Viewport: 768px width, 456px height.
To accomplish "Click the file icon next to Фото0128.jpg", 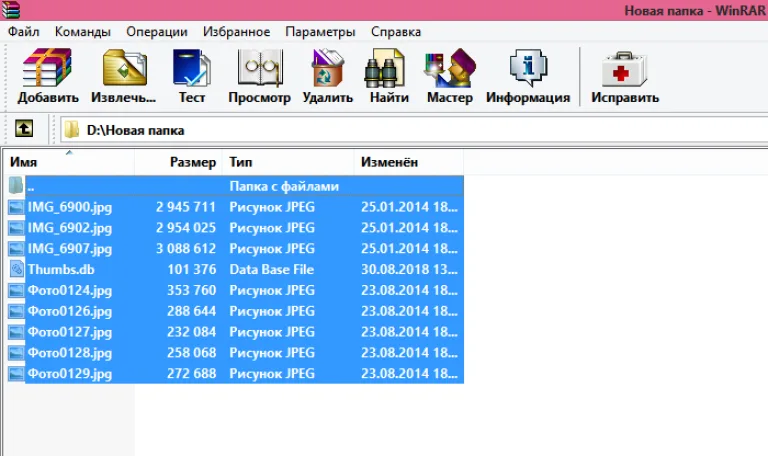I will coord(16,353).
